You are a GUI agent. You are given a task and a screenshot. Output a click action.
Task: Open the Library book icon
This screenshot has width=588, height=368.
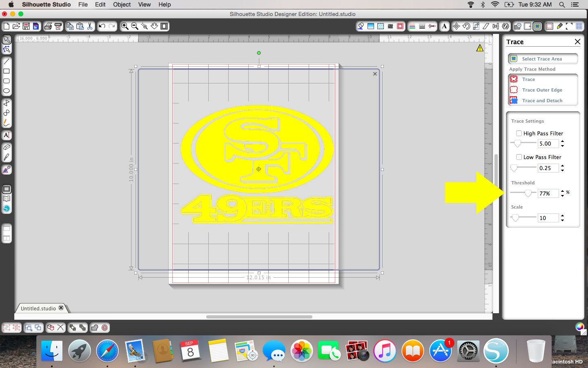click(x=7, y=199)
